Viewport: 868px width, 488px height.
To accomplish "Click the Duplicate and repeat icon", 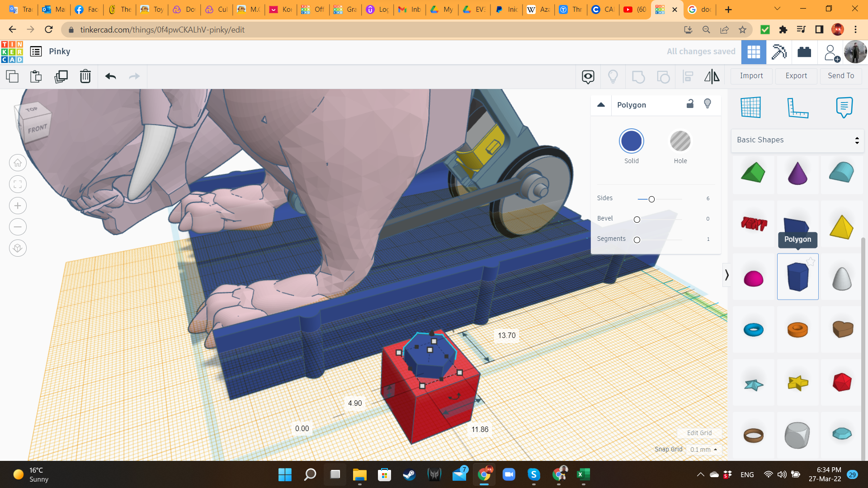I will [61, 76].
